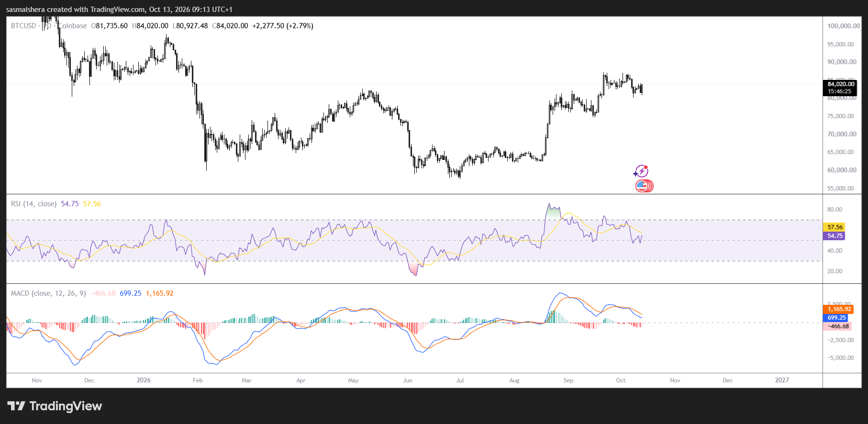Click the 100,000.00 price scale label
The image size is (868, 424).
pos(844,26)
